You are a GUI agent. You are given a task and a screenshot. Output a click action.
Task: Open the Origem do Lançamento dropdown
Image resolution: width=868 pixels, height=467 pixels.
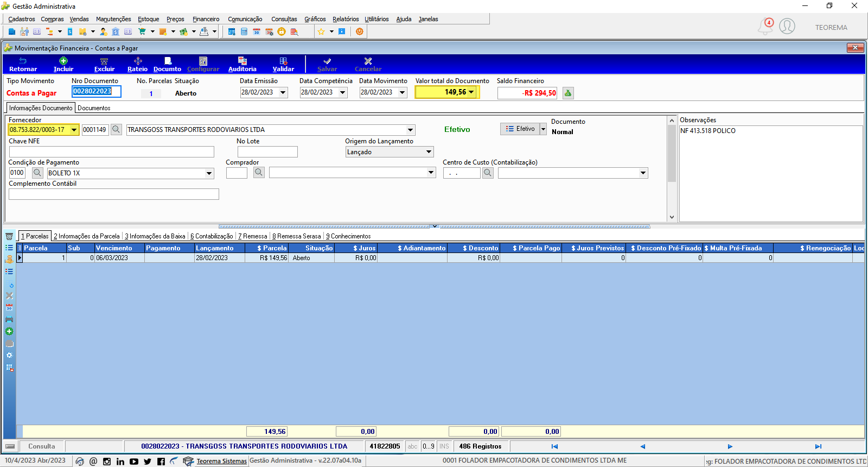(429, 152)
